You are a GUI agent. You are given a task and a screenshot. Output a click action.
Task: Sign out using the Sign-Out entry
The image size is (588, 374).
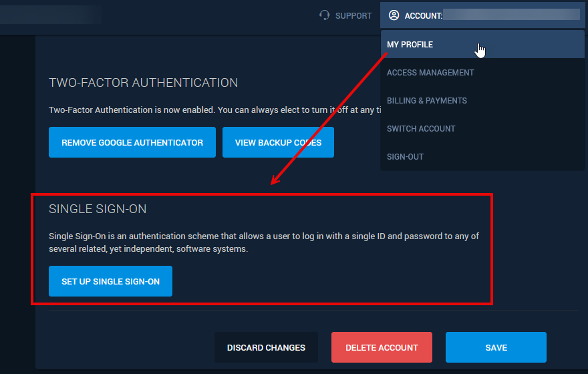click(405, 157)
